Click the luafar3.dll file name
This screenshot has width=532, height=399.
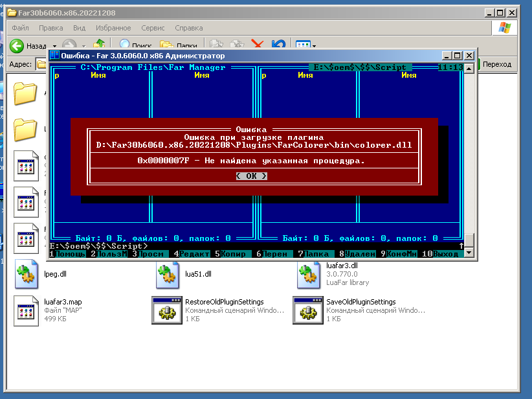coord(342,266)
